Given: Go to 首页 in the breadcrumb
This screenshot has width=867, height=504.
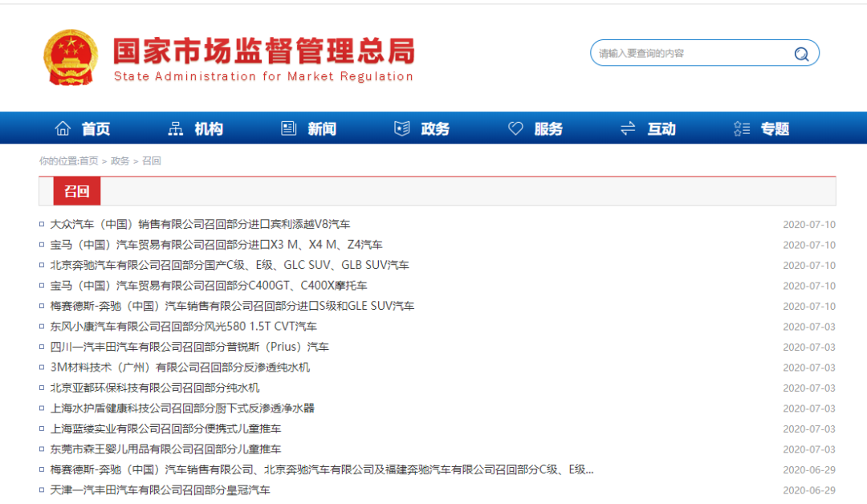Looking at the screenshot, I should point(88,161).
